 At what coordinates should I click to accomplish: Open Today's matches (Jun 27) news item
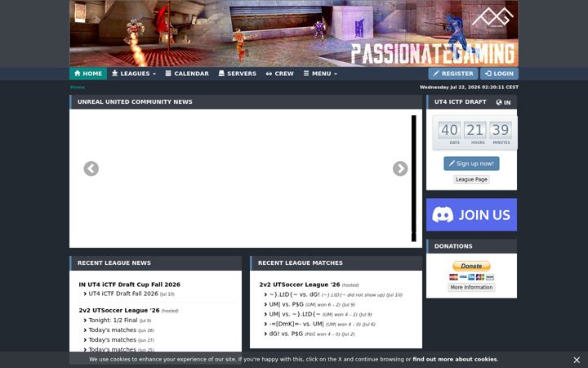click(112, 340)
